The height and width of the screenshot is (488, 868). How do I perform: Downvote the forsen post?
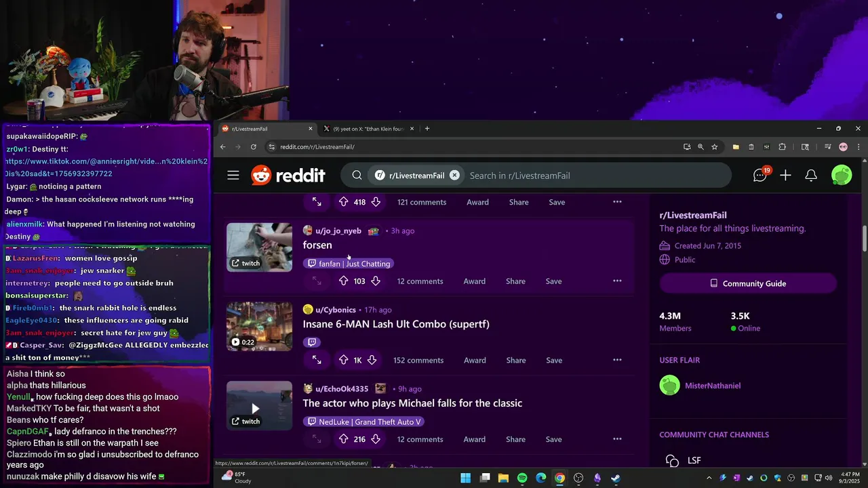click(375, 281)
